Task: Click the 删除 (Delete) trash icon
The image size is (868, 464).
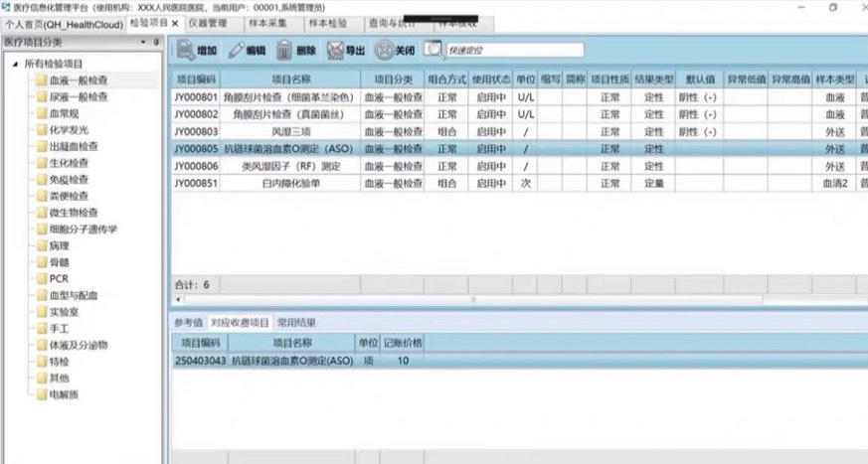Action: pos(284,51)
